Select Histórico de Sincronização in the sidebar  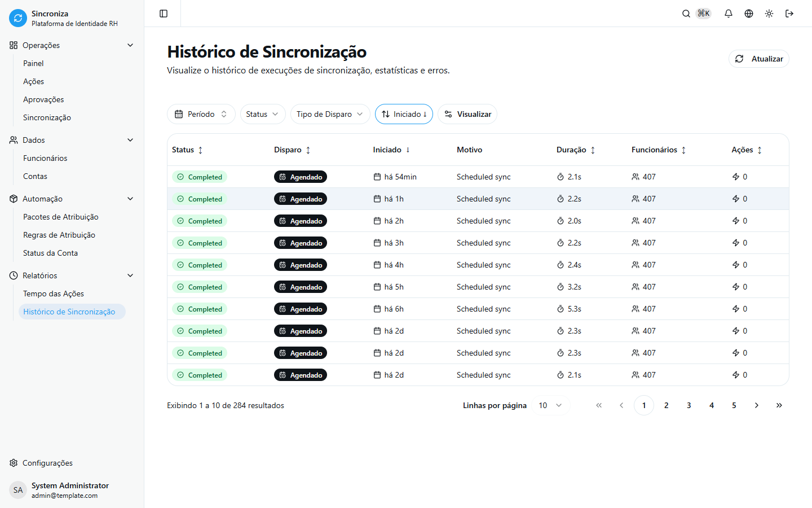(x=72, y=311)
